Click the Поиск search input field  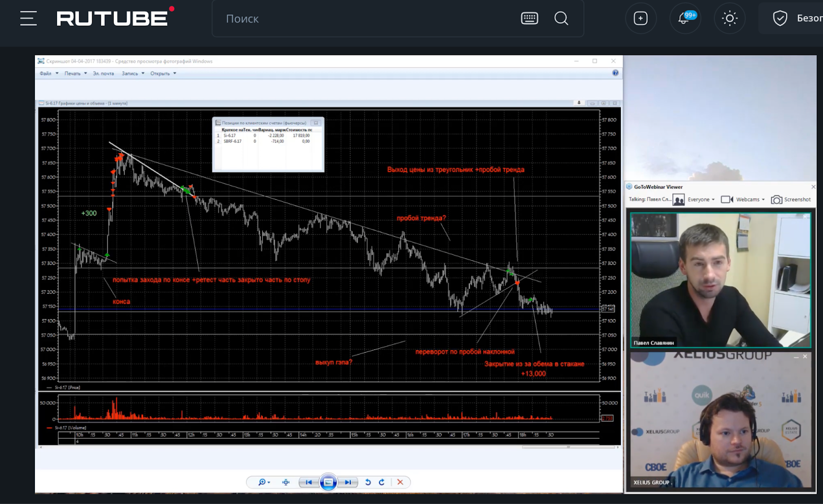[x=360, y=19]
